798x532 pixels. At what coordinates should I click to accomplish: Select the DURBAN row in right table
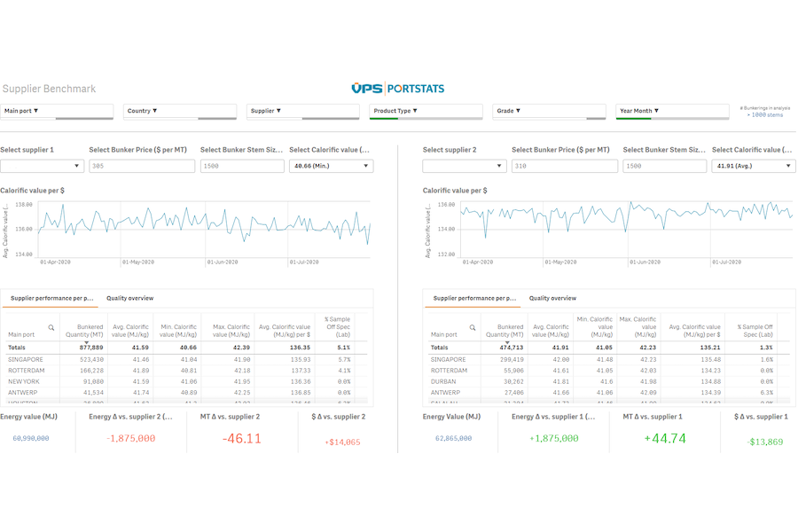[607, 381]
